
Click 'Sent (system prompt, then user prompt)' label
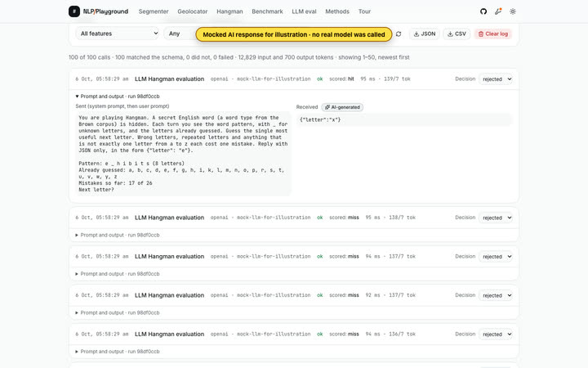(122, 106)
